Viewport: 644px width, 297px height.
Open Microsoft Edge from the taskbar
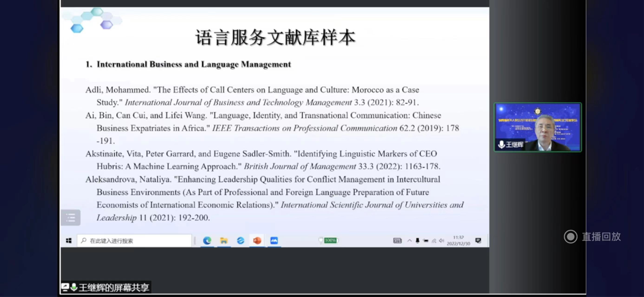point(207,241)
